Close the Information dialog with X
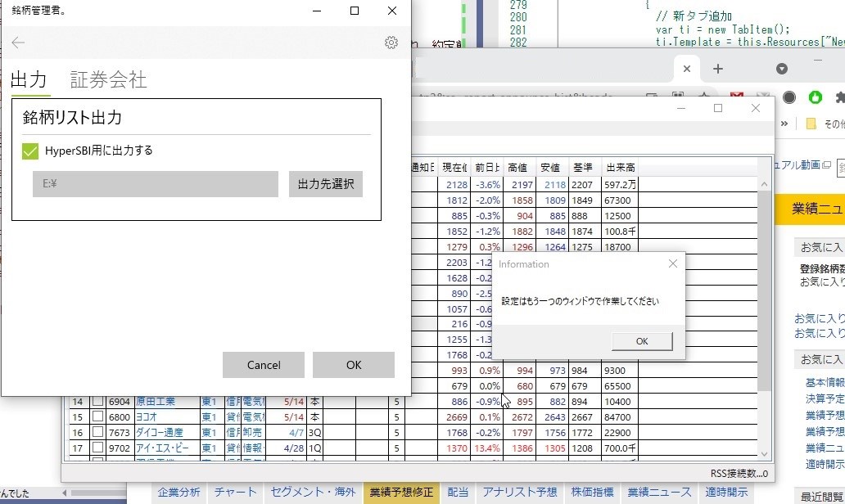 coord(672,263)
